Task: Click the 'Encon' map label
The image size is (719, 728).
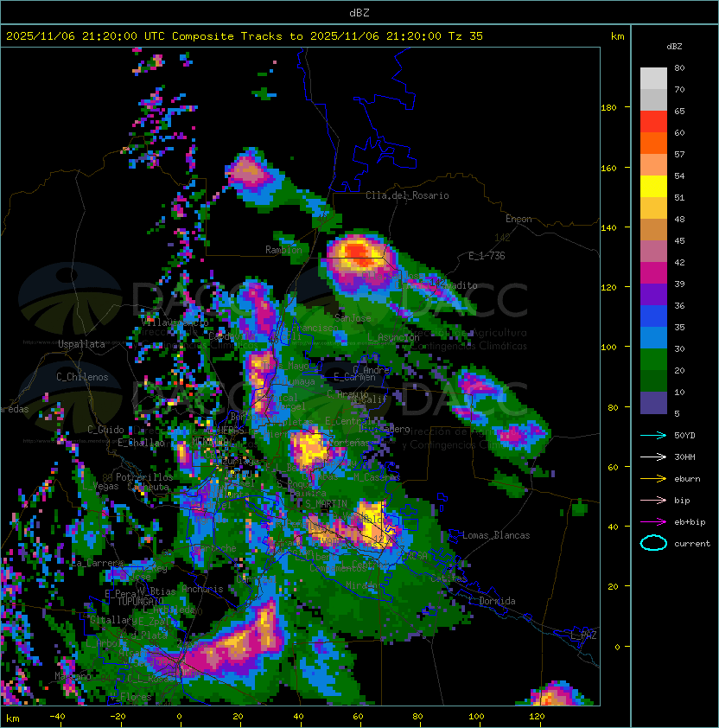Action: [519, 219]
